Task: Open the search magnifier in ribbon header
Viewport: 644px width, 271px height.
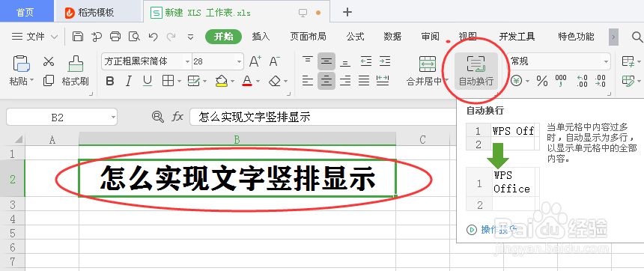Action: click(637, 37)
